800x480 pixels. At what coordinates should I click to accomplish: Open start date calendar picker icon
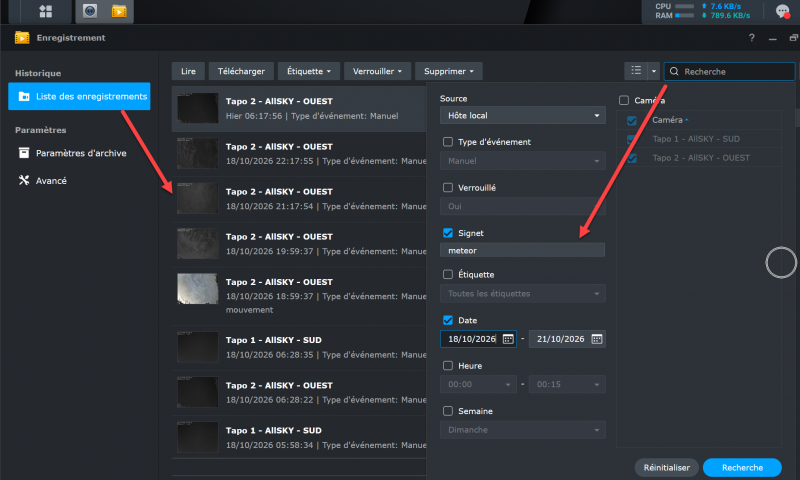tap(508, 339)
